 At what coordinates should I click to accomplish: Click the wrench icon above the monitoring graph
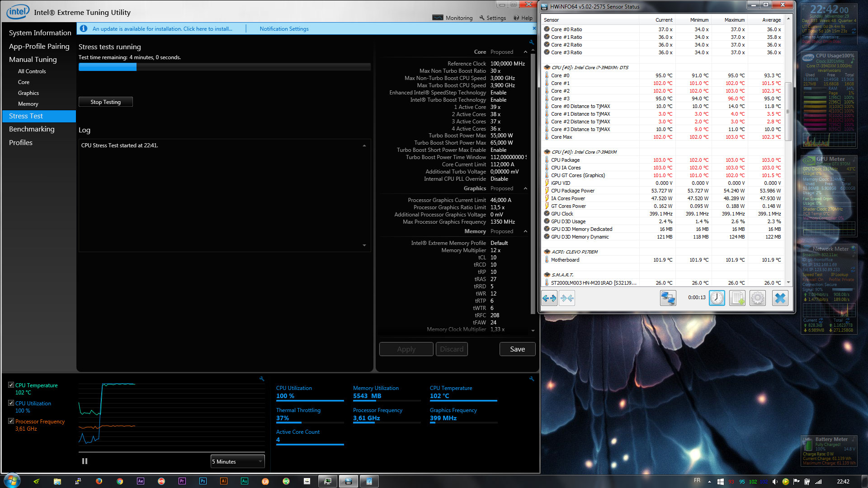tap(262, 379)
